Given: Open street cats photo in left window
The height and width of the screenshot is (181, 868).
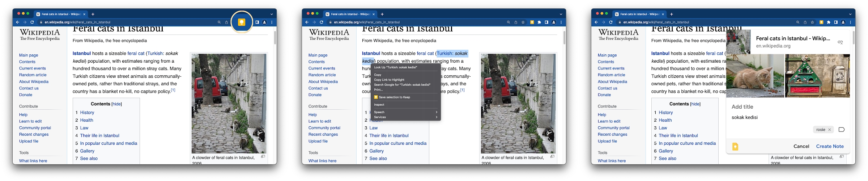Looking at the screenshot, I should (229, 104).
